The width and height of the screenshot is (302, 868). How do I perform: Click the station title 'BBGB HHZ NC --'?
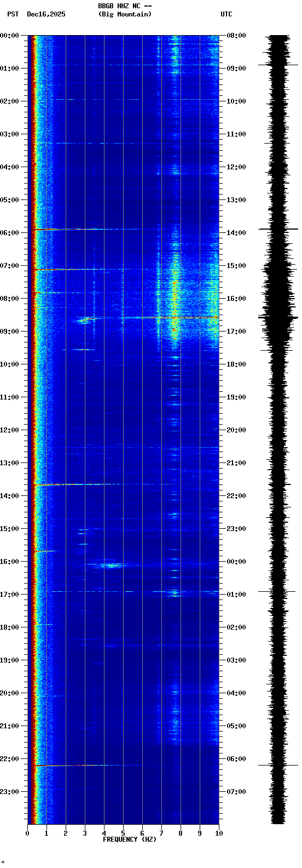(125, 6)
